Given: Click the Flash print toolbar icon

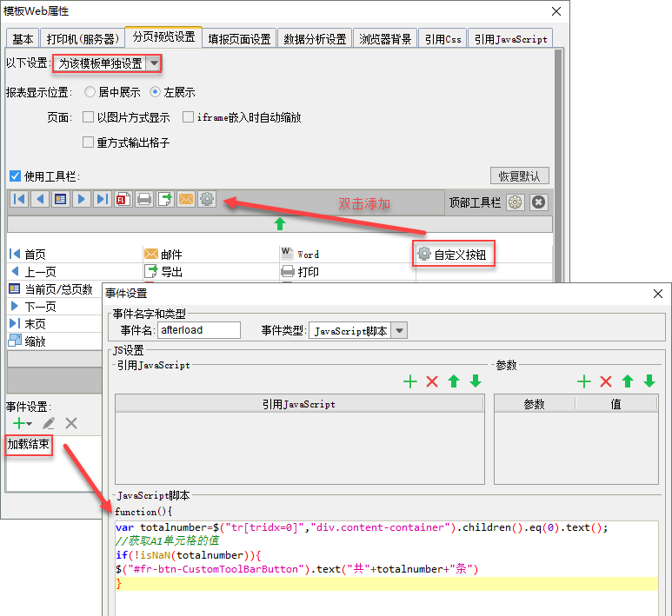Looking at the screenshot, I should pos(123,199).
